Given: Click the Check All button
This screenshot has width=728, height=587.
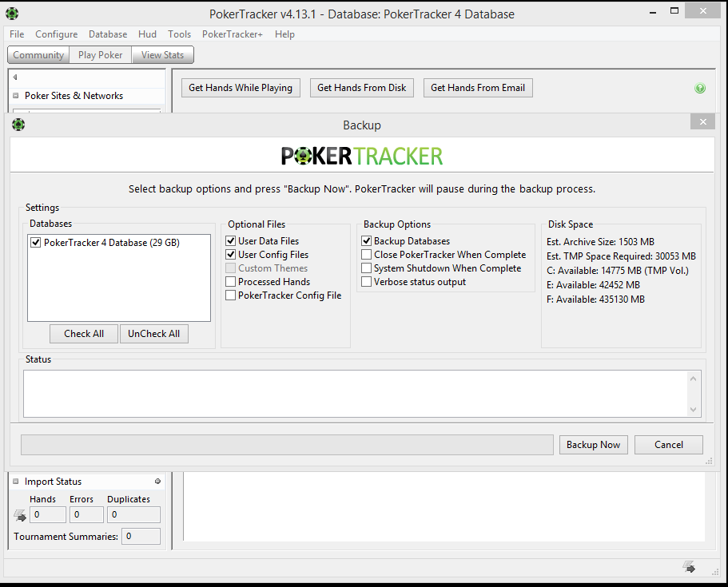Looking at the screenshot, I should [84, 334].
